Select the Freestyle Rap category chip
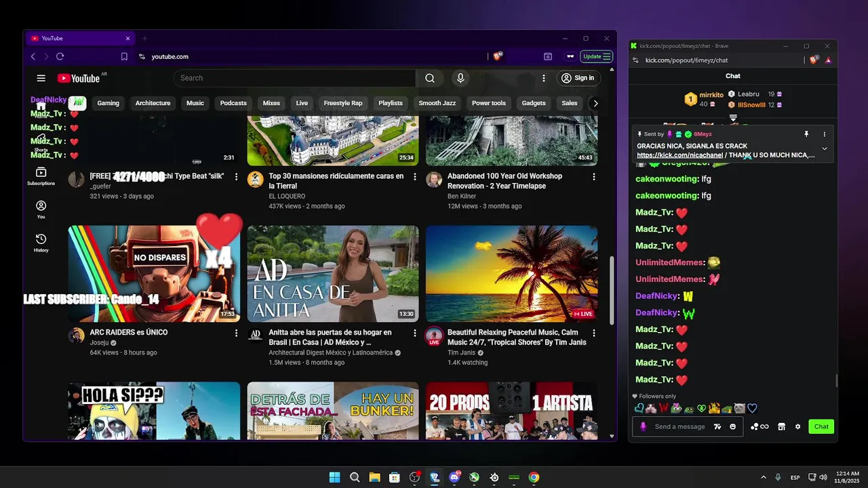The image size is (868, 488). point(343,103)
